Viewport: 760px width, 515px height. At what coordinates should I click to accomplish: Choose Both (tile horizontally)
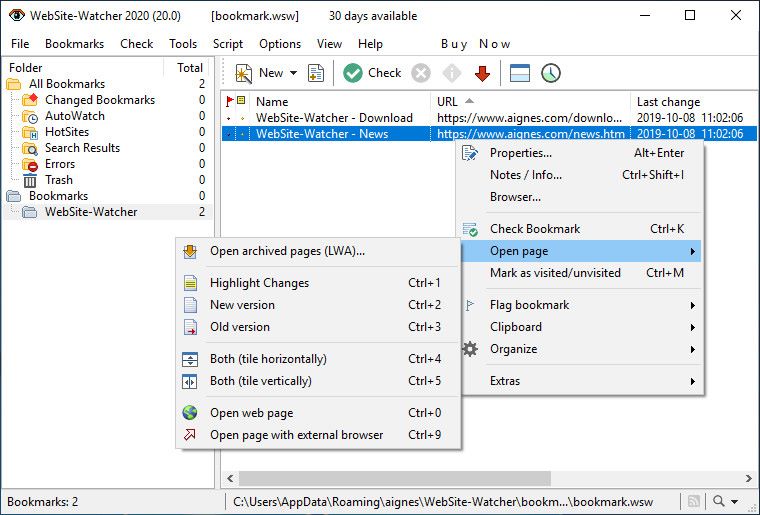(x=318, y=359)
